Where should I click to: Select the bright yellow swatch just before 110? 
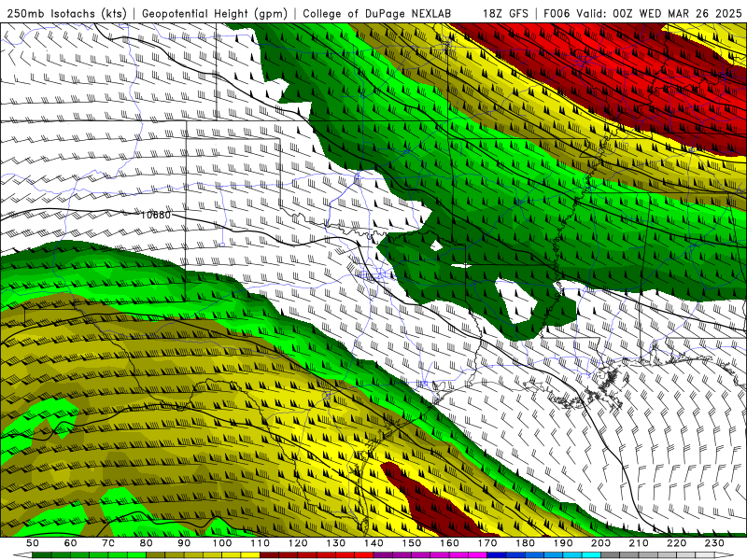tap(250, 555)
